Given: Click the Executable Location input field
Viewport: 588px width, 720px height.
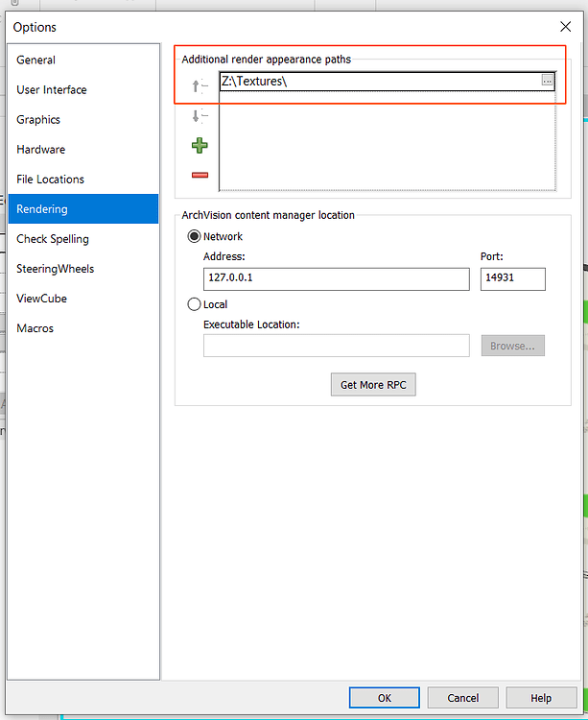Looking at the screenshot, I should pos(337,346).
